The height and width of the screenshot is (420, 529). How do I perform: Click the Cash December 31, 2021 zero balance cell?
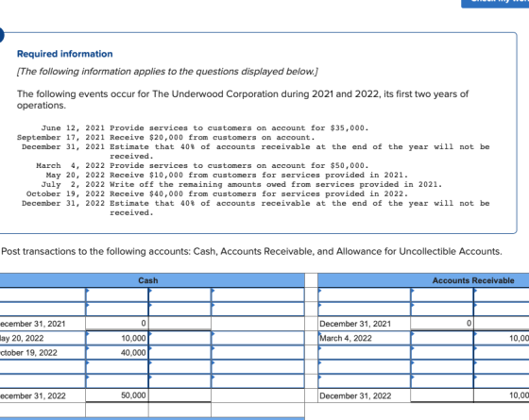[117, 324]
